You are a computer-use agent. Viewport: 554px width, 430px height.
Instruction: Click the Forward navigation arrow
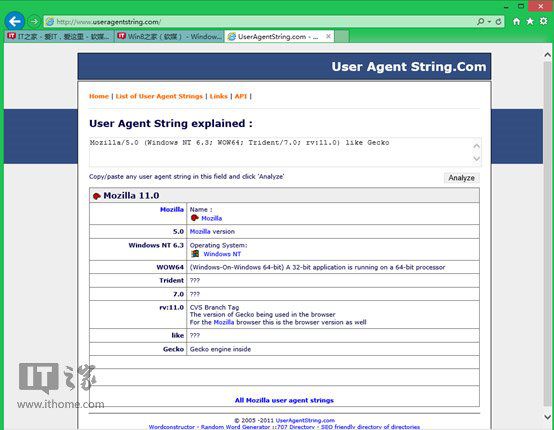click(34, 22)
